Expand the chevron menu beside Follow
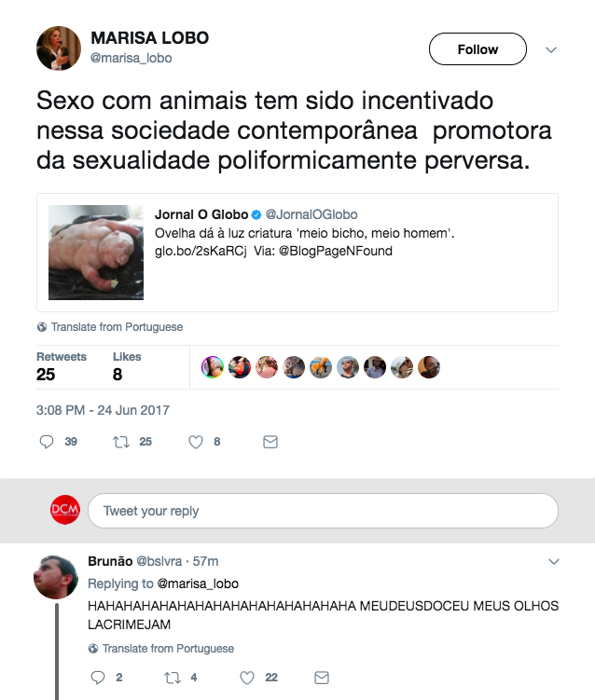 [x=551, y=49]
